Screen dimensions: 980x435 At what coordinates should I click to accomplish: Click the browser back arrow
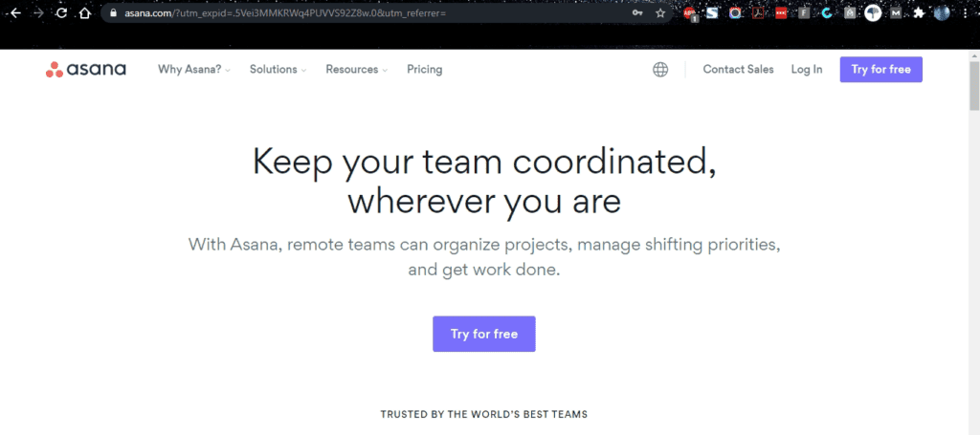point(15,13)
